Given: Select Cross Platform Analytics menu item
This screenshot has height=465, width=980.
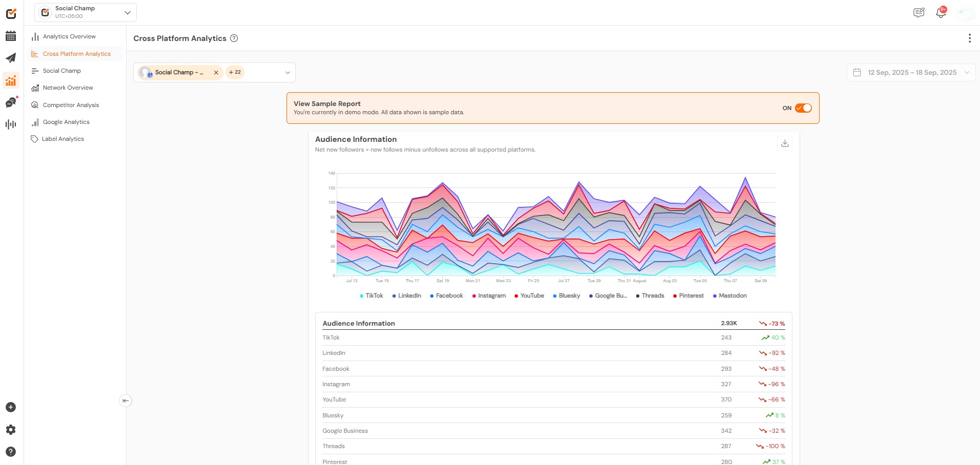Looking at the screenshot, I should tap(75, 54).
